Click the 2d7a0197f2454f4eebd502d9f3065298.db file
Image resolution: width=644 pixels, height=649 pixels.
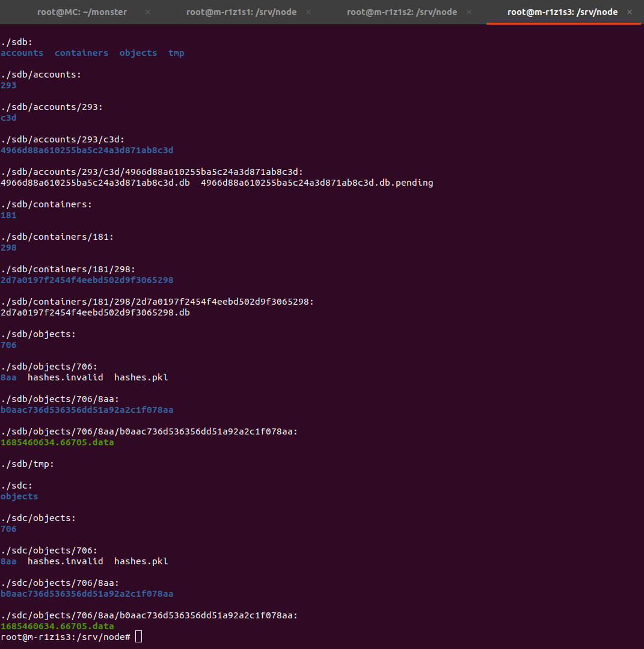click(95, 312)
